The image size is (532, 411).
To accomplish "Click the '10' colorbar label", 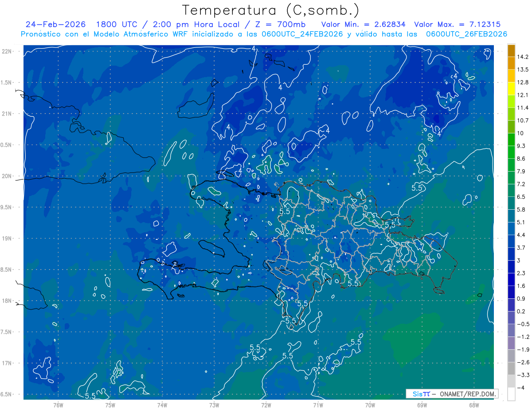I will pos(520,133).
